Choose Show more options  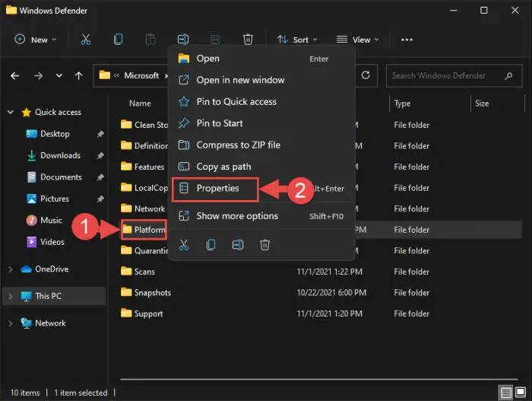tap(261, 216)
